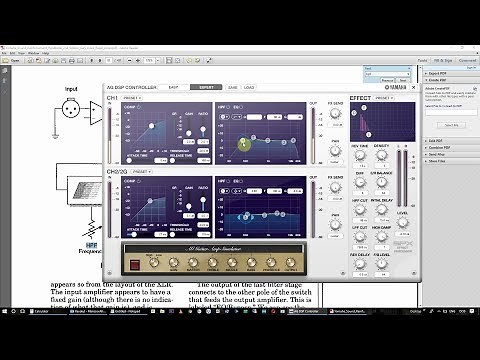Open CH2/2G EQ filter type dropdown
480x360 pixels.
[237, 191]
